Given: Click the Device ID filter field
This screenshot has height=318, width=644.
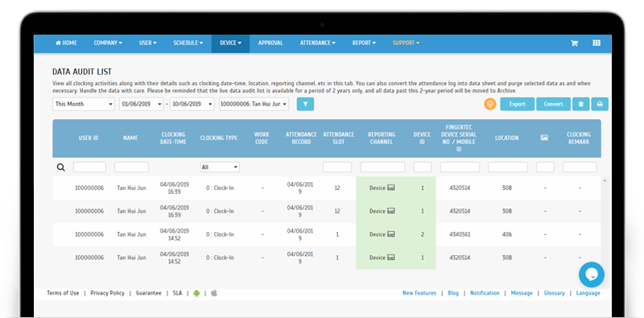Looking at the screenshot, I should 423,167.
